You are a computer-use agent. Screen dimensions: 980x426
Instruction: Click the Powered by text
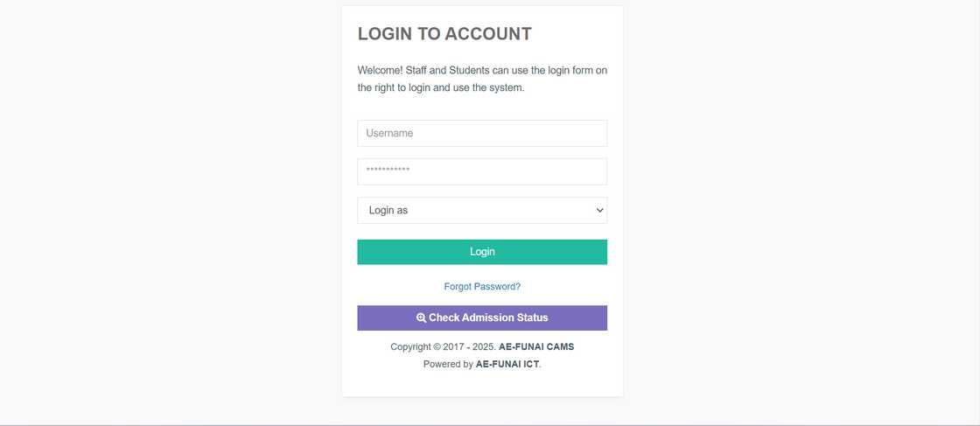(x=448, y=364)
